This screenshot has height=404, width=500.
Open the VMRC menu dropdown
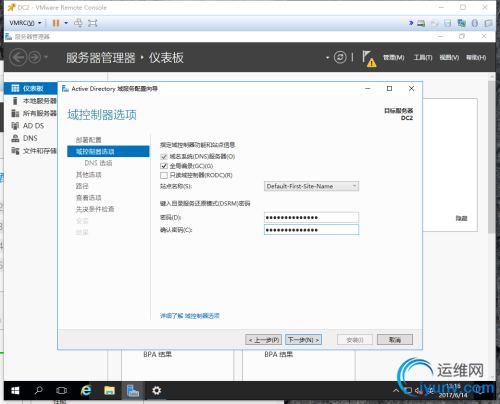pos(25,23)
